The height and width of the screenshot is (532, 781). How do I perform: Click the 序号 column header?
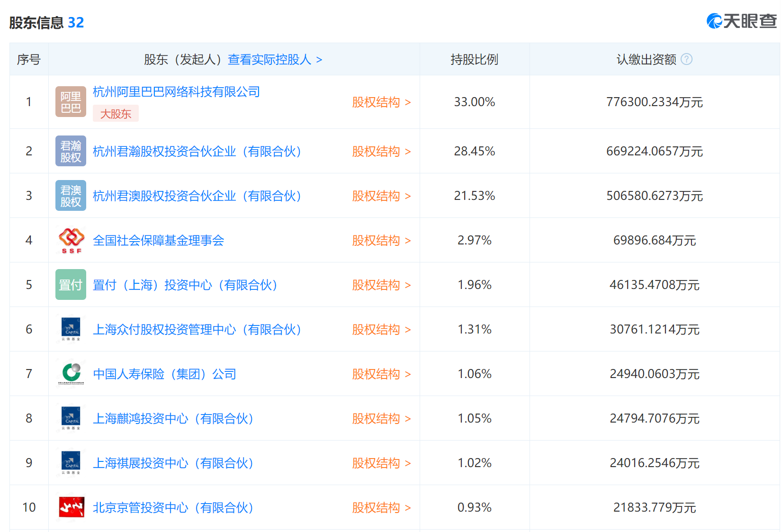(x=29, y=60)
